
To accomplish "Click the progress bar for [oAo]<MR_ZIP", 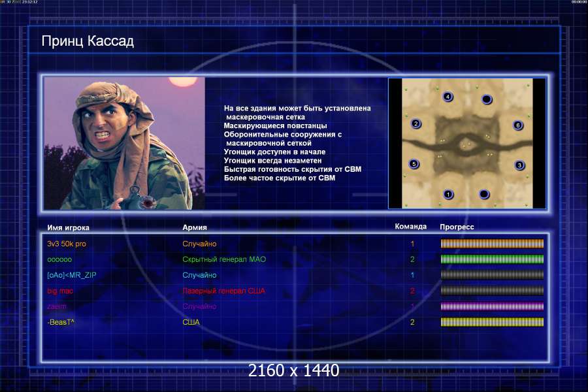I will [492, 275].
